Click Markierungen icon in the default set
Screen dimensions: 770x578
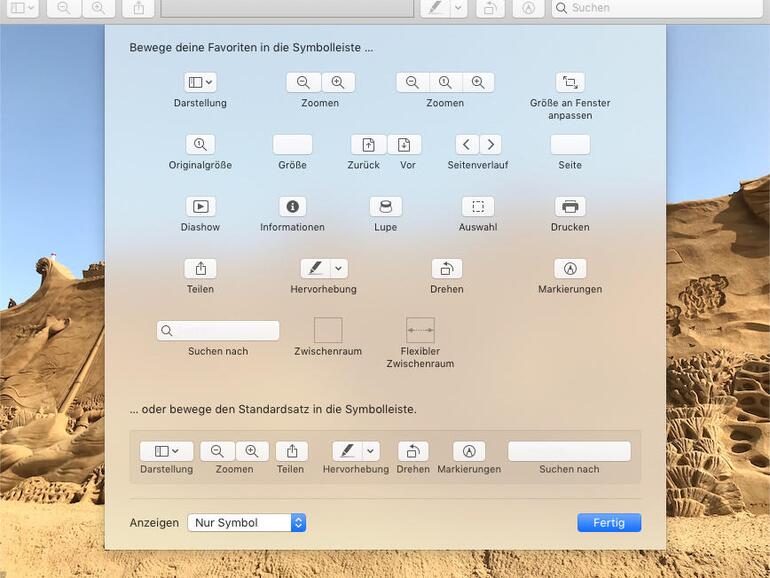pos(469,451)
